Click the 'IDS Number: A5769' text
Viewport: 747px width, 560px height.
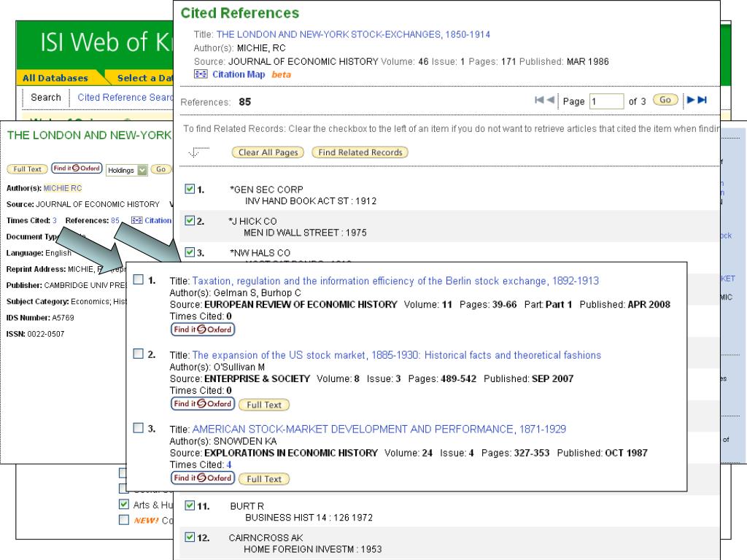(40, 318)
